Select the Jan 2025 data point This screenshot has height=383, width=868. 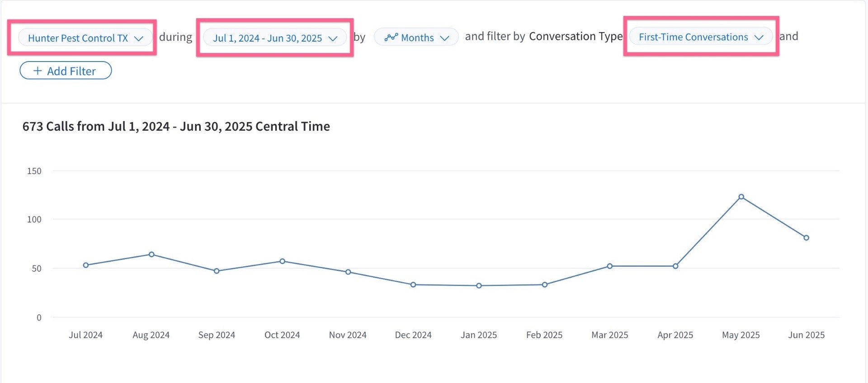[x=479, y=285]
